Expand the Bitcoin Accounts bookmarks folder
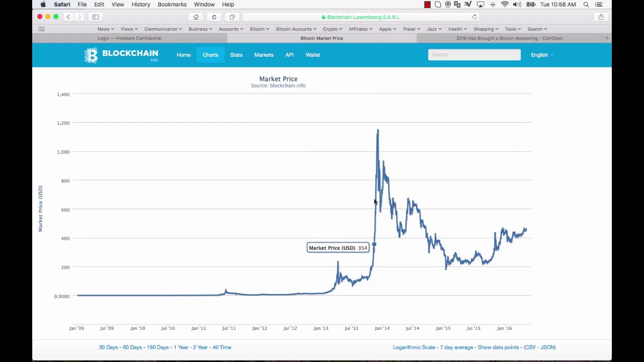Viewport: 644px width, 362px height. (296, 29)
